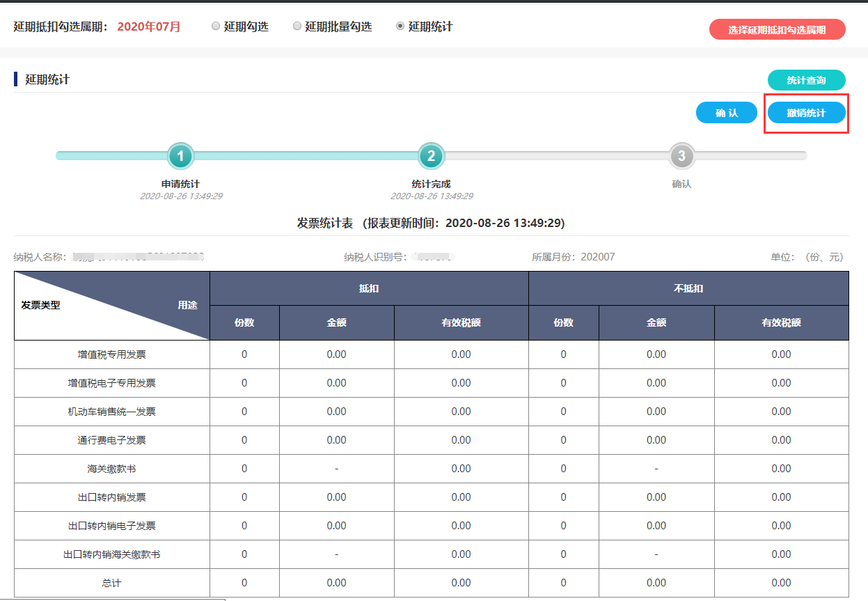Click step 2 circle for 统计完成
Screen dimensions: 868x601
coord(431,156)
